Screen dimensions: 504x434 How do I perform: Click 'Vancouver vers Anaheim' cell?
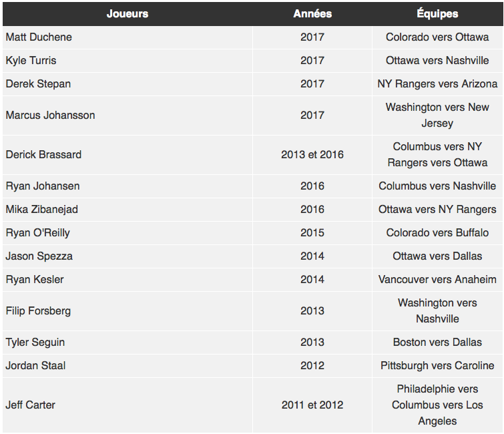pos(437,280)
